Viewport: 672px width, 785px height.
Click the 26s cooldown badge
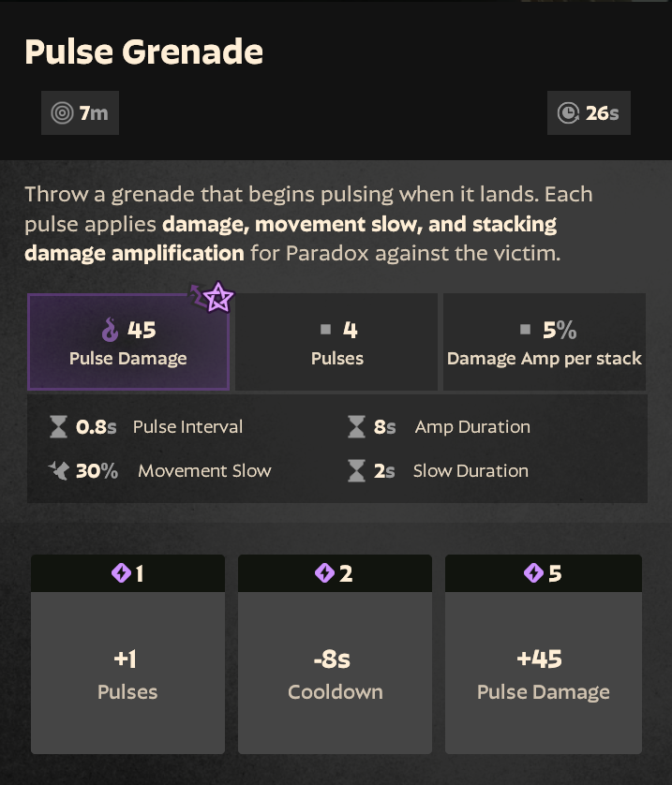589,114
